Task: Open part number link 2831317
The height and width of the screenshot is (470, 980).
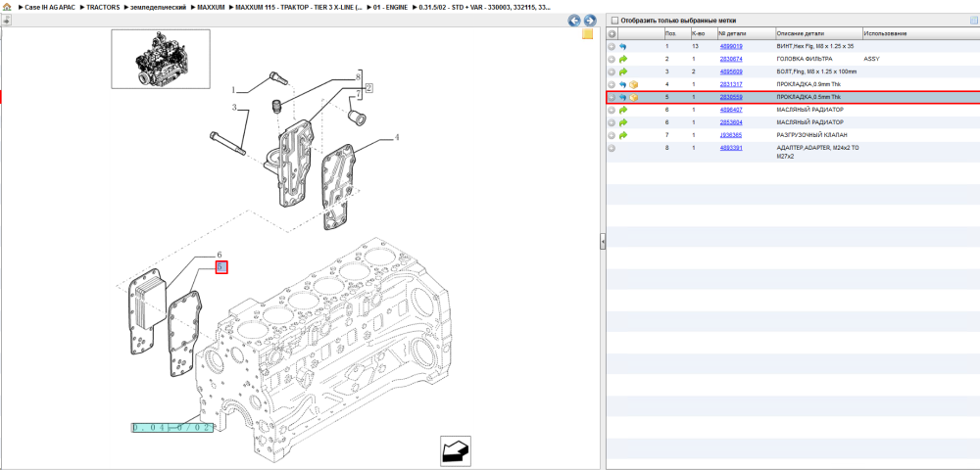Action: pos(731,84)
